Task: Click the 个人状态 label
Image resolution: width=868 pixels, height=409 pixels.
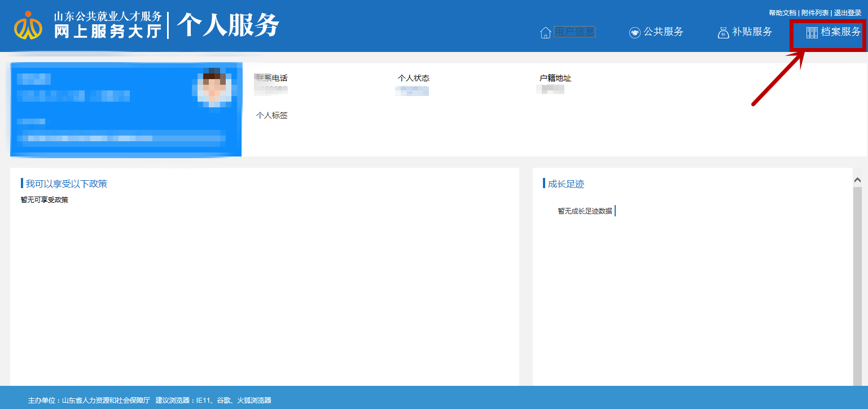Action: pyautogui.click(x=414, y=78)
